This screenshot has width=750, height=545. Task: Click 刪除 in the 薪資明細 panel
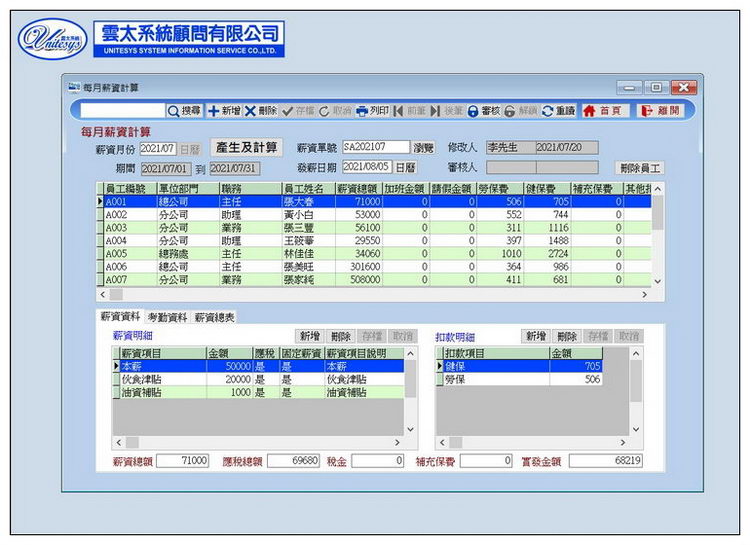point(341,336)
